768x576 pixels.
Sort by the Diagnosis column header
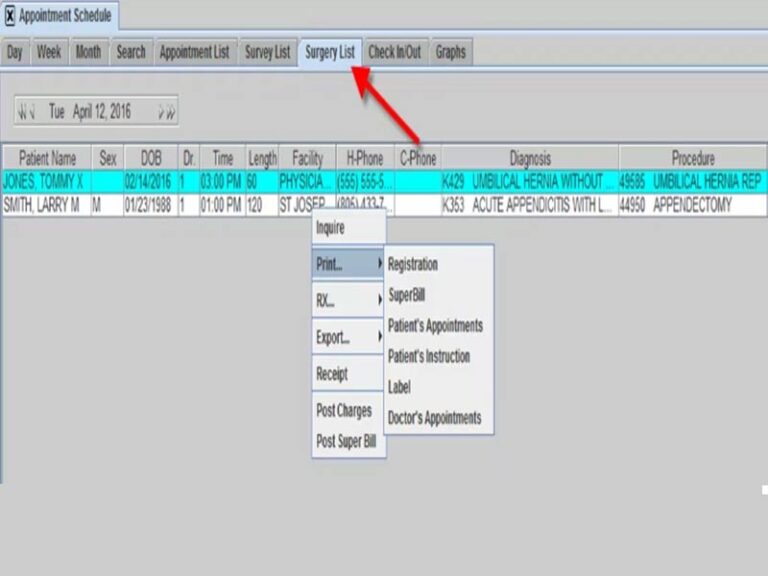coord(530,158)
